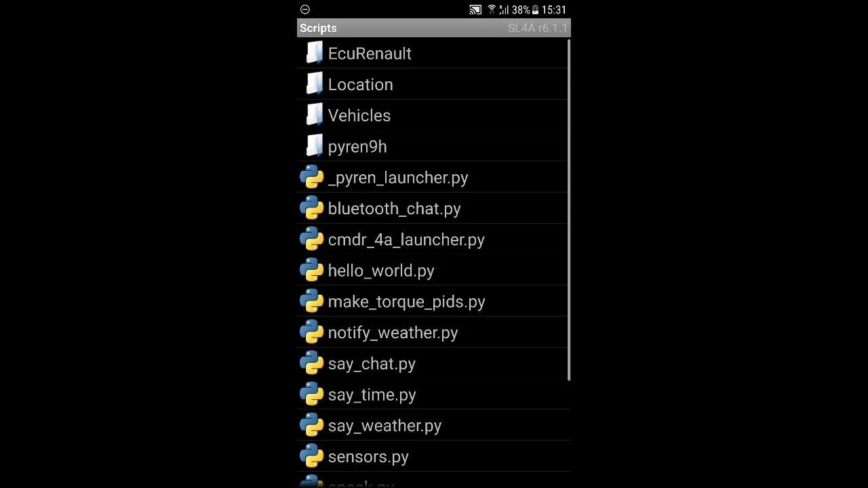The image size is (868, 488).
Task: Tap the do-not-disturb status bar icon
Action: coord(305,9)
